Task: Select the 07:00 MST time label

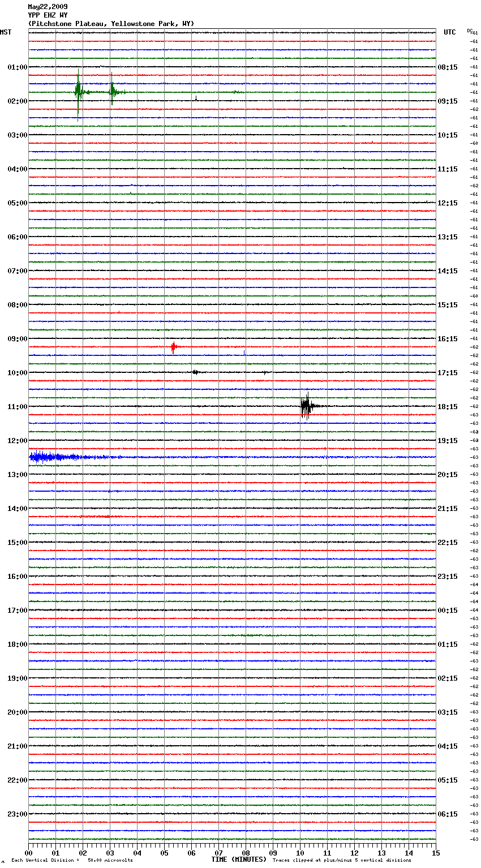Action: coord(17,271)
